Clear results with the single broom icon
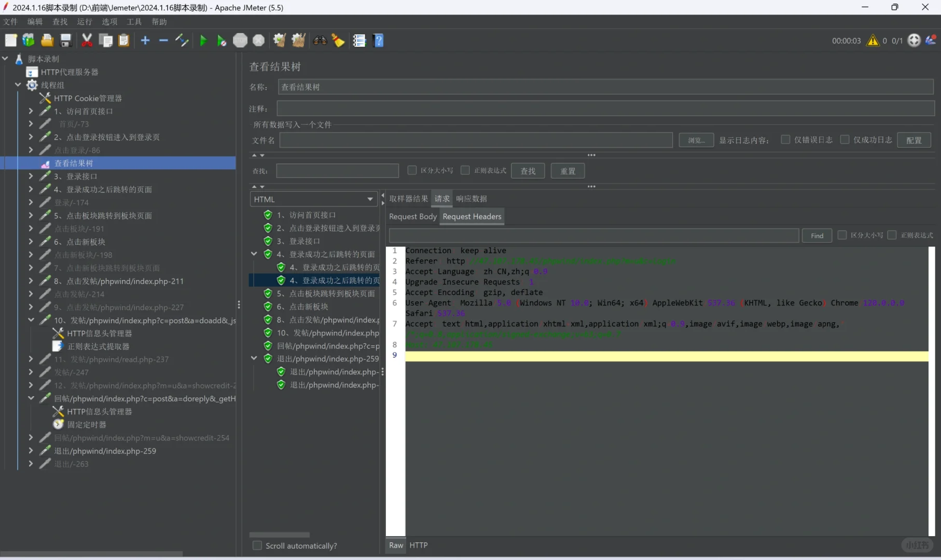 pyautogui.click(x=280, y=40)
